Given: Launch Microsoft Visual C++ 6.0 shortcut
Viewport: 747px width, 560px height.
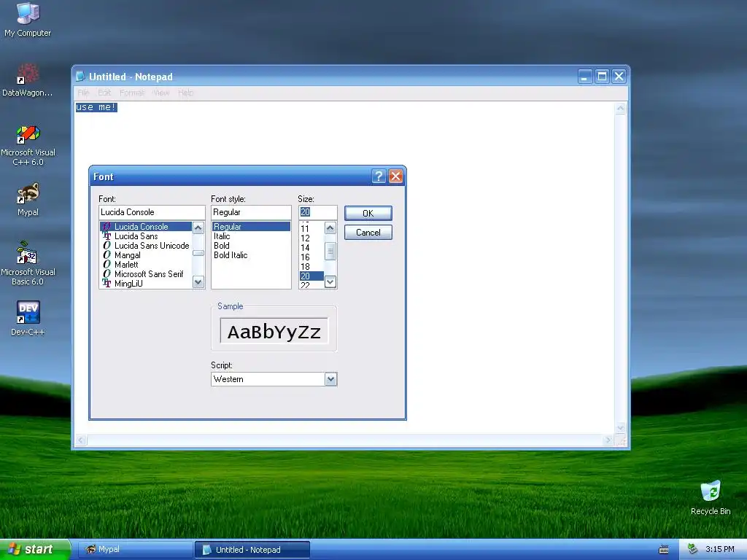Looking at the screenshot, I should coord(28,145).
